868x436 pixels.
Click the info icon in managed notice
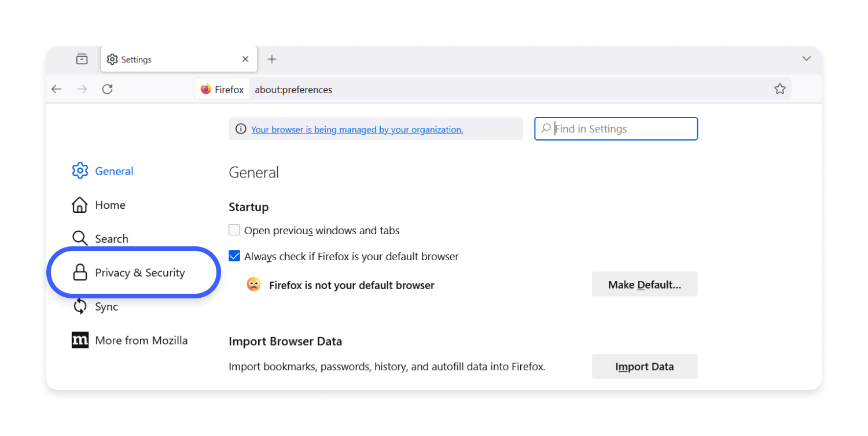(x=241, y=129)
